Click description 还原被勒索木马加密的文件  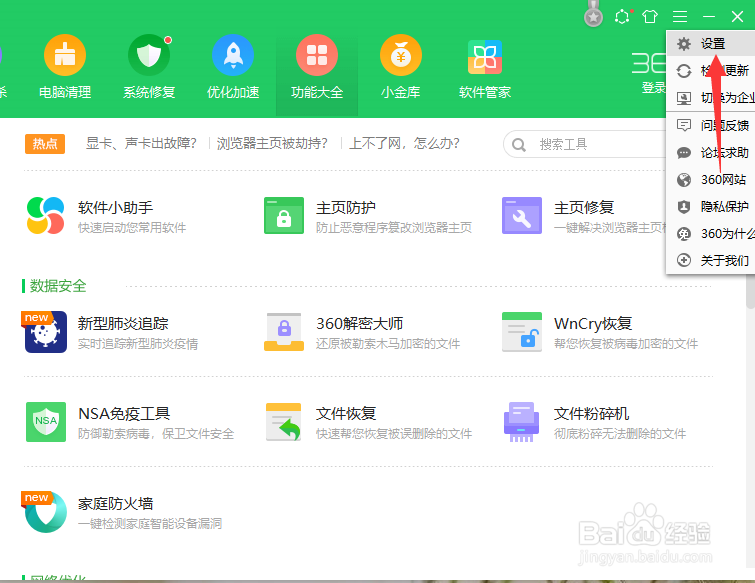[x=388, y=344]
